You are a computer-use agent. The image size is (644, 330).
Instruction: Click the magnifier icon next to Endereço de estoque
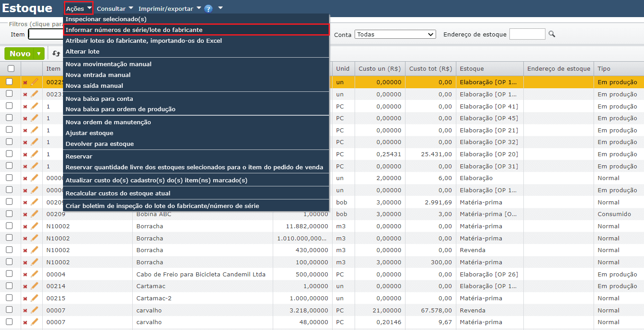(x=552, y=34)
